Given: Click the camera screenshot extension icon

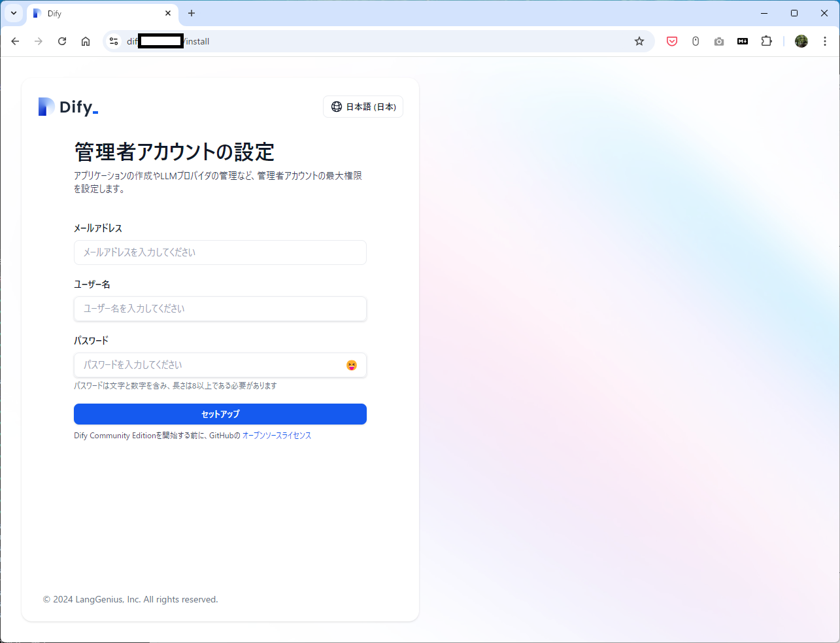Looking at the screenshot, I should click(x=719, y=41).
